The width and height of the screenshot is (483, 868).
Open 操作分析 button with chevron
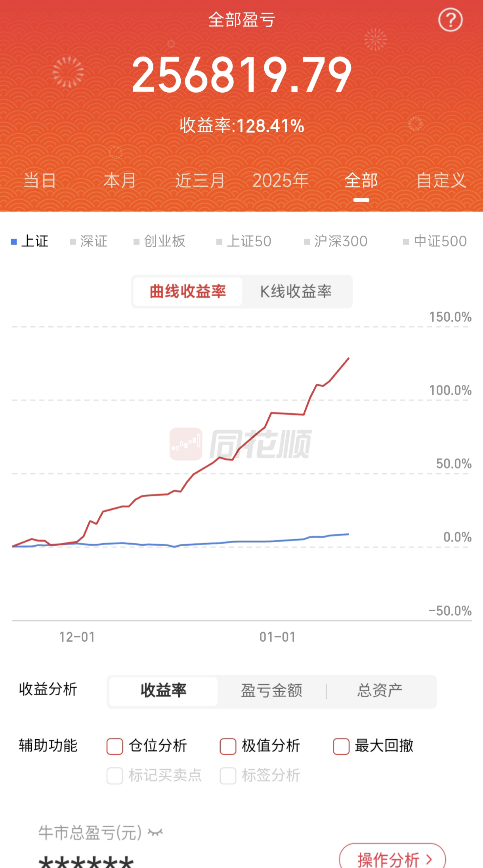coord(392,859)
